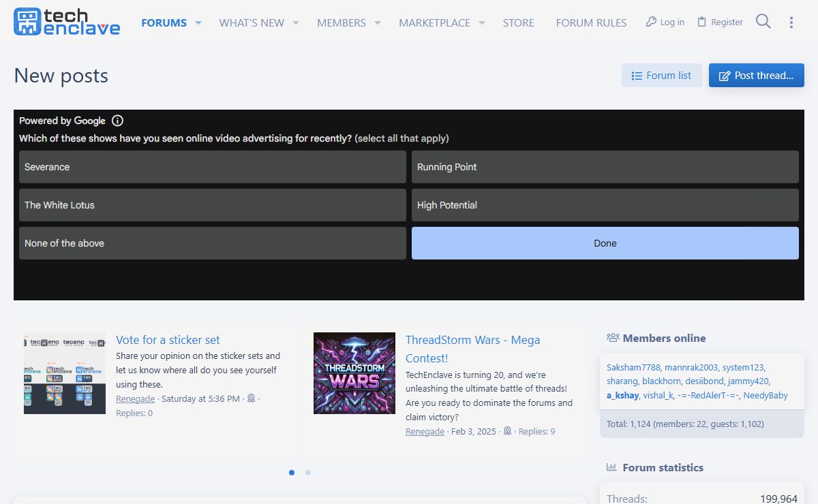Click the Members online heading link

pyautogui.click(x=664, y=338)
